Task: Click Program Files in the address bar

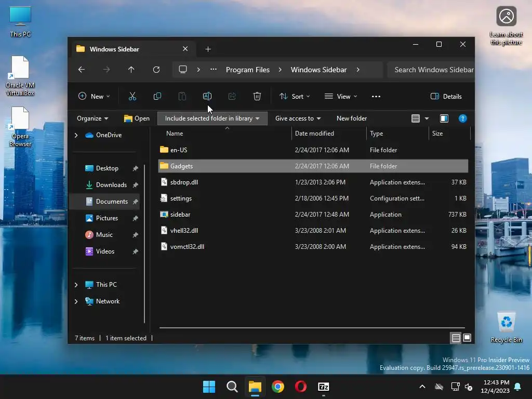Action: coord(248,70)
